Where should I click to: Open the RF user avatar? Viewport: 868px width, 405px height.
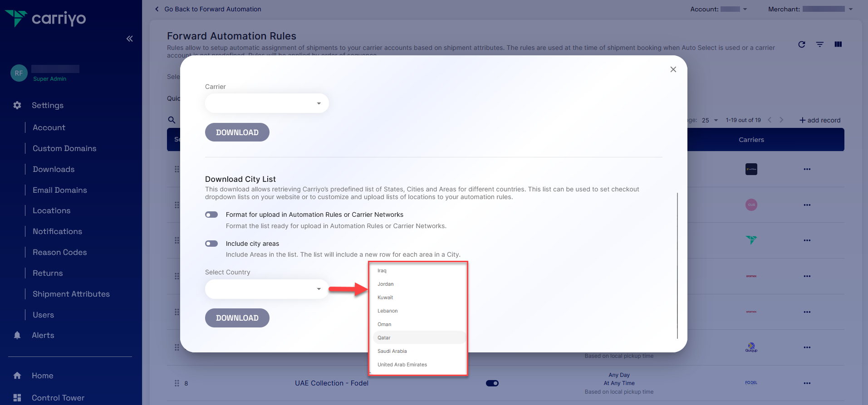click(x=19, y=73)
